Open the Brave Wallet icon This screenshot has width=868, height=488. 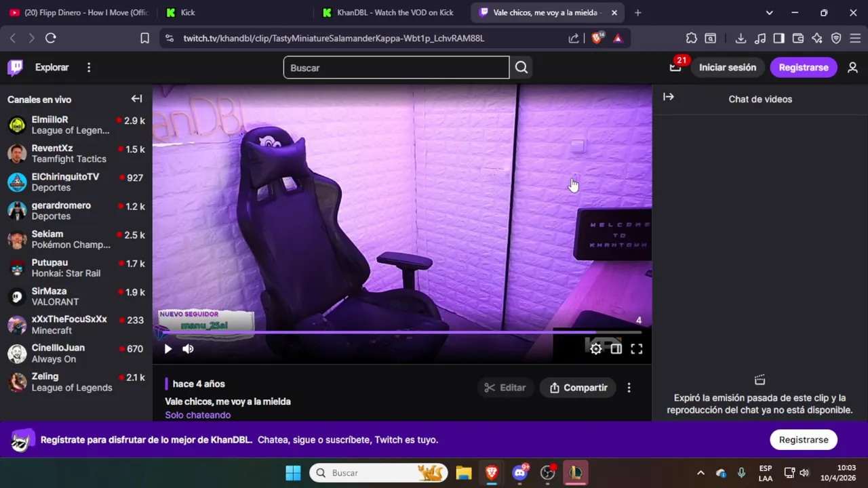(x=798, y=38)
